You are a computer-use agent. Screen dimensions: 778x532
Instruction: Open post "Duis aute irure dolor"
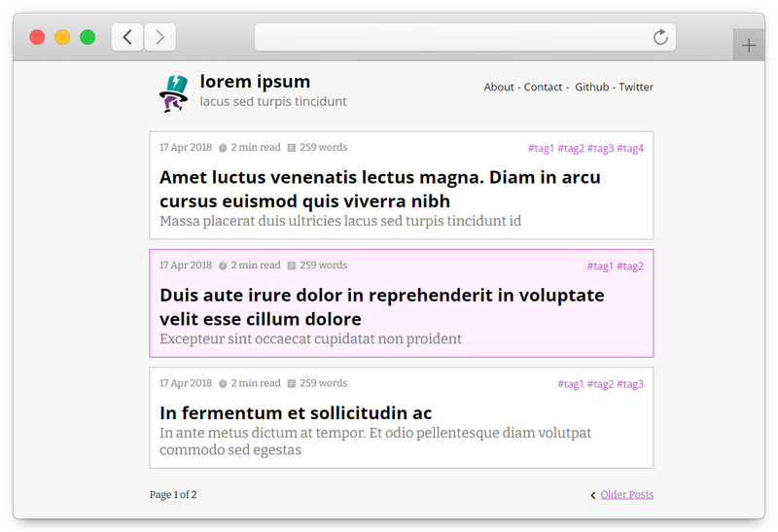[381, 306]
